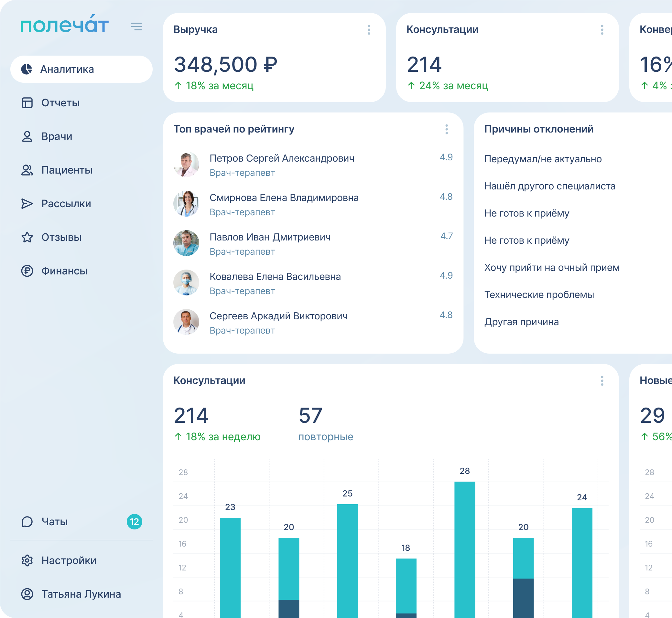Click the unread chats badge 12
Image resolution: width=672 pixels, height=618 pixels.
(x=135, y=522)
